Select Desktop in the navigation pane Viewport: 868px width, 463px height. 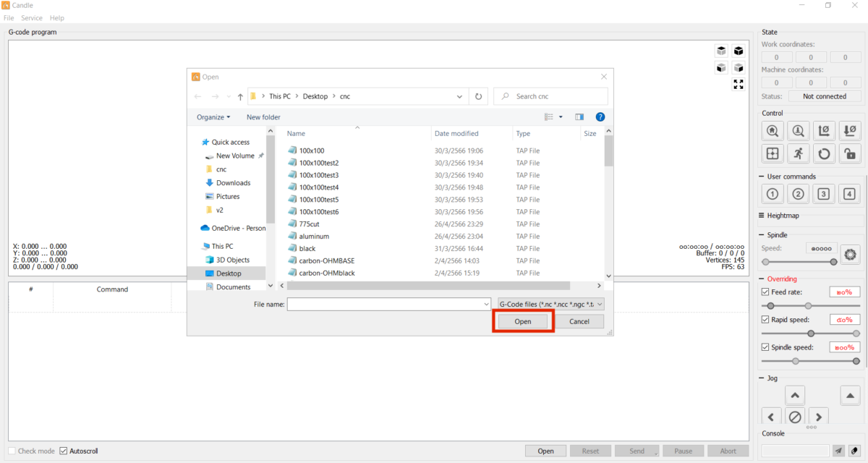tap(228, 273)
